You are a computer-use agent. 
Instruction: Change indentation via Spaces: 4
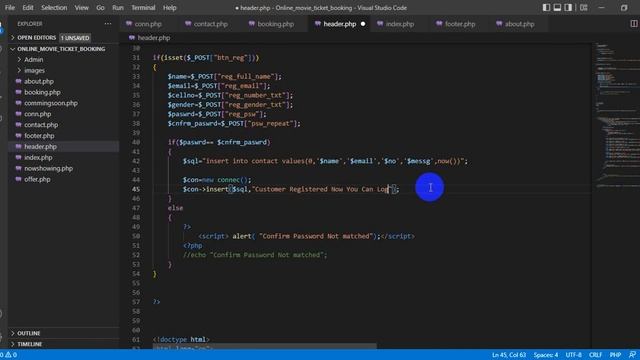pos(545,355)
